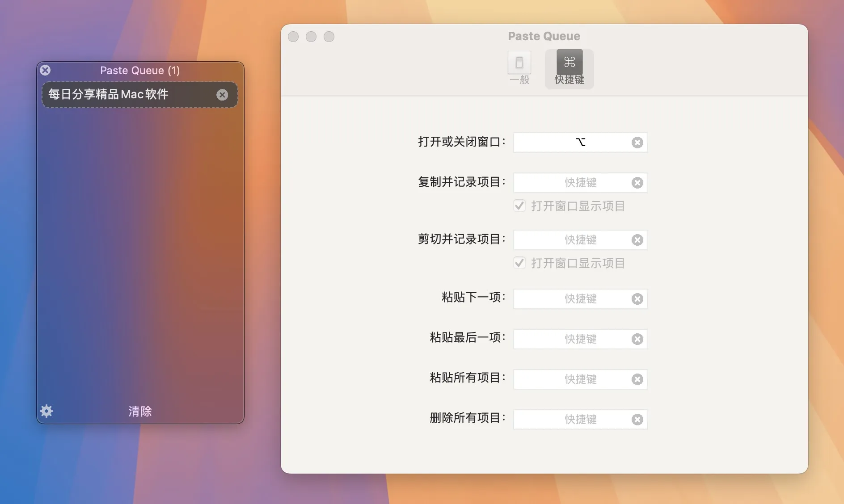Clear the 粘贴所有项目 shortcut
The image size is (844, 504).
click(x=637, y=379)
